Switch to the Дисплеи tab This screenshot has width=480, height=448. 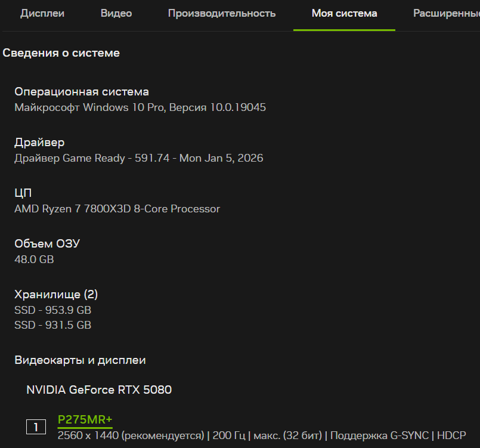coord(42,14)
